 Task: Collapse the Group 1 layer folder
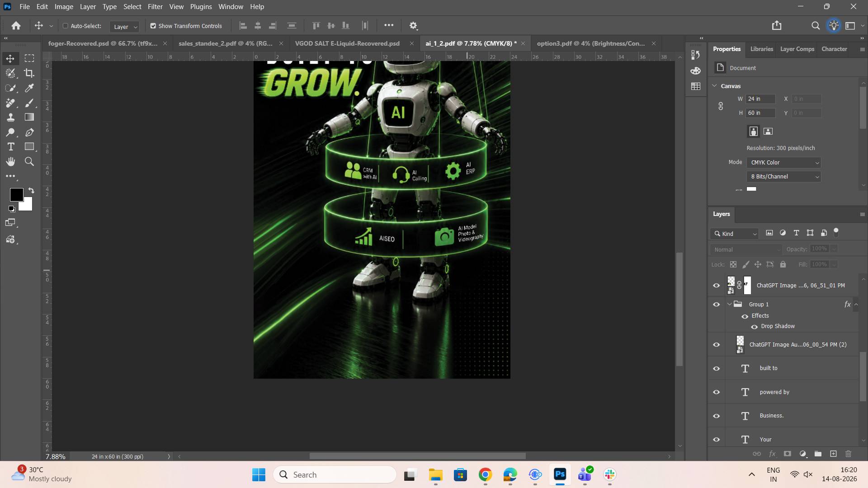[x=729, y=305]
